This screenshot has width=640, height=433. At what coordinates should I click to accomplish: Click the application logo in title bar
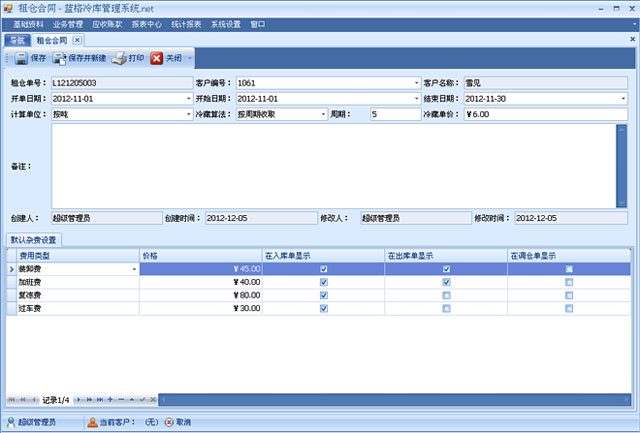8,8
